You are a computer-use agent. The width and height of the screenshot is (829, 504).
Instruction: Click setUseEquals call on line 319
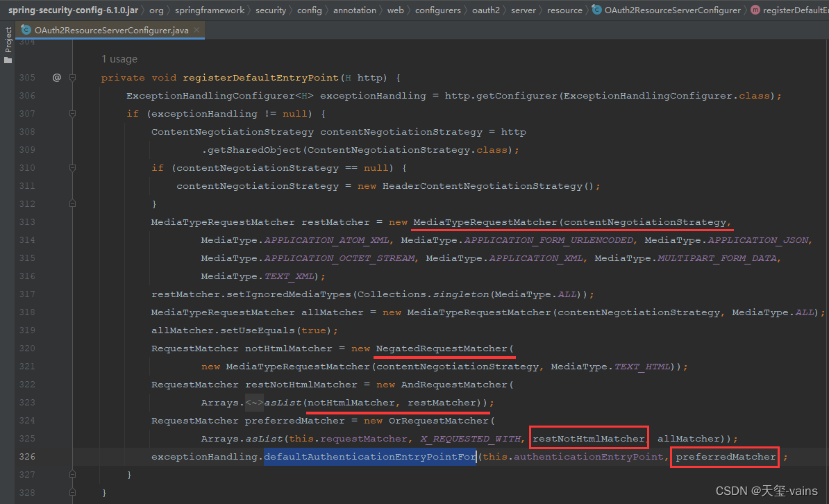pyautogui.click(x=258, y=330)
